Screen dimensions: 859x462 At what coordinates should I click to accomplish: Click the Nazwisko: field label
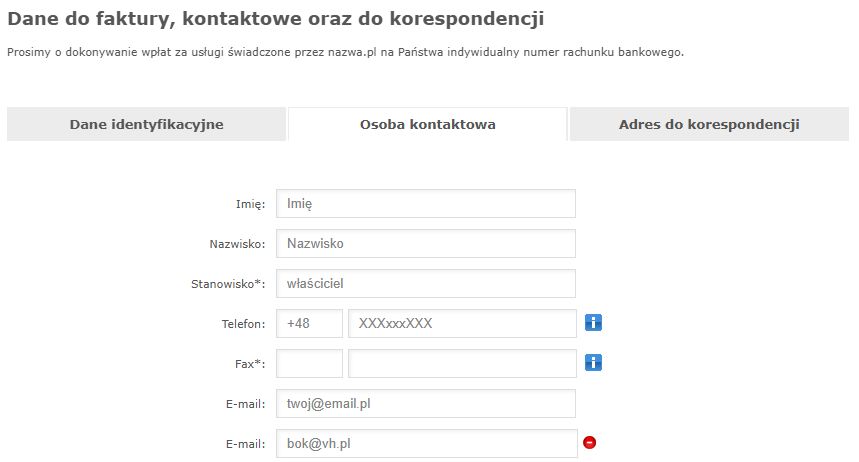[237, 244]
